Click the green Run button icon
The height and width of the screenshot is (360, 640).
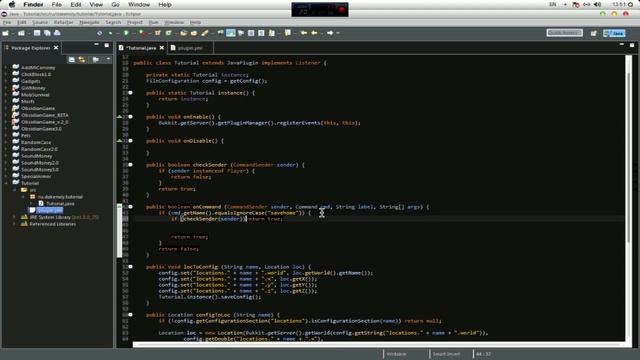click(126, 33)
